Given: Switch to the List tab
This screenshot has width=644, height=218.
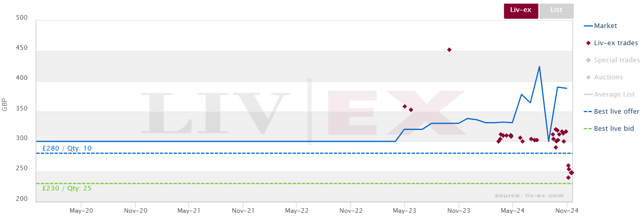Looking at the screenshot, I should [556, 11].
